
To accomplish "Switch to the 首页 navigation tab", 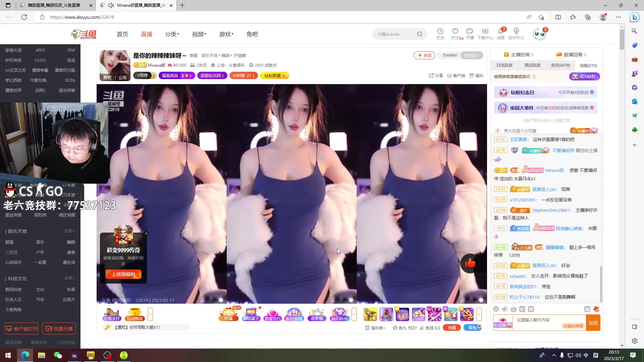I will (x=122, y=34).
